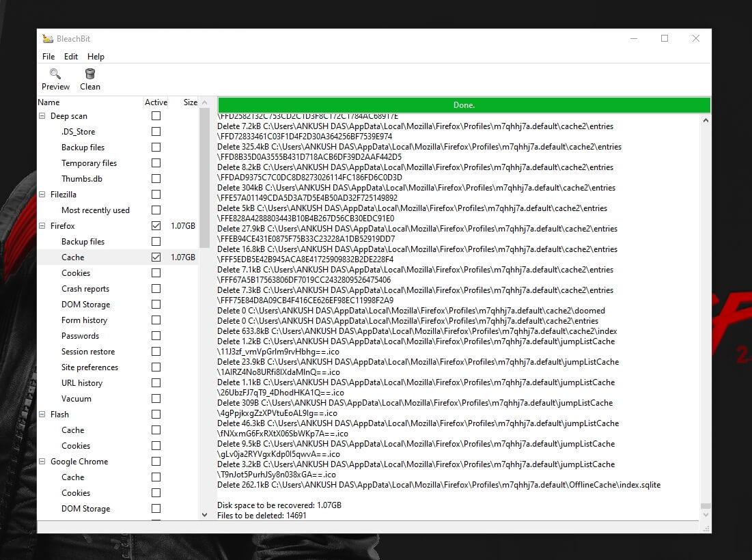The height and width of the screenshot is (560, 752).
Task: Click the OfflineCache\index.sqlite log line
Action: tap(438, 485)
